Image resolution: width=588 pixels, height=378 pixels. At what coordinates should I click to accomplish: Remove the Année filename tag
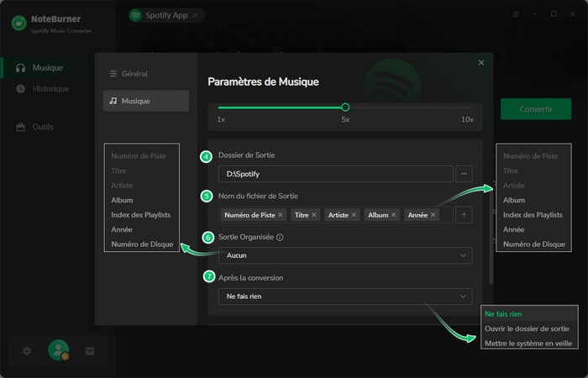(433, 215)
